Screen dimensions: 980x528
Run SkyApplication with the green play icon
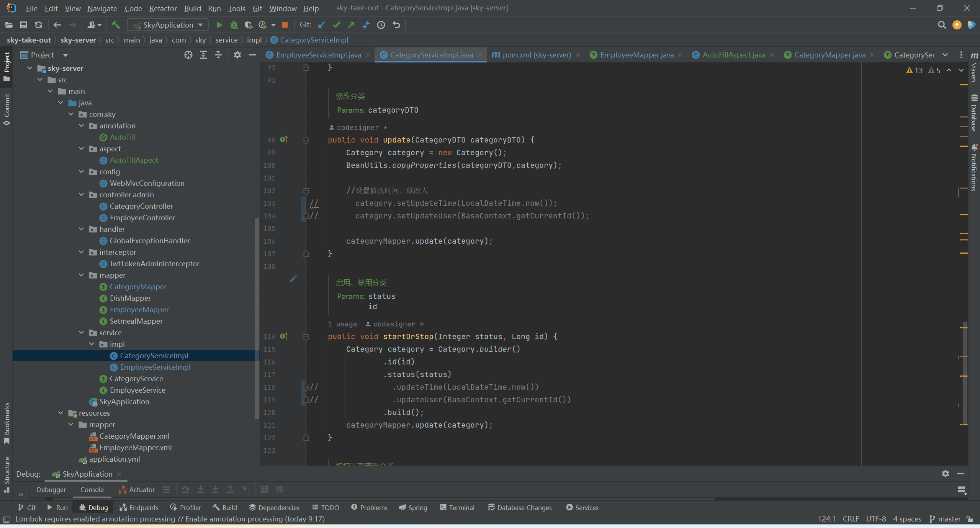click(219, 25)
